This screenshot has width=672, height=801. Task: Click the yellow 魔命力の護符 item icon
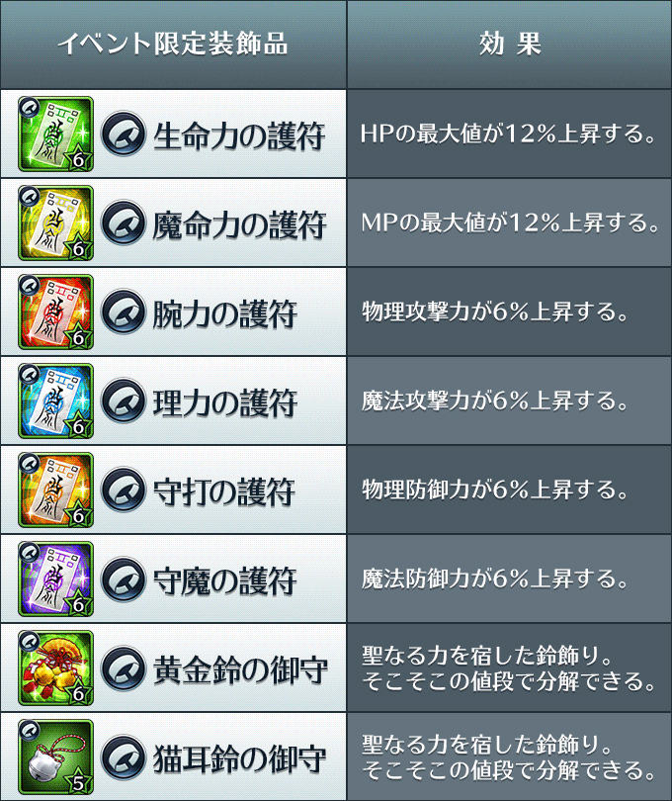point(55,223)
